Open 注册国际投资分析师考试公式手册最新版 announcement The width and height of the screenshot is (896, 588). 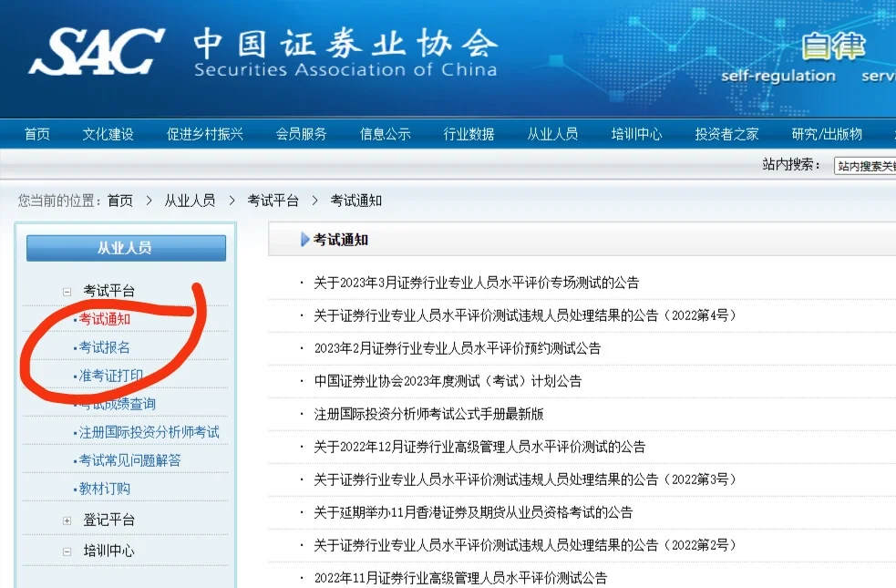point(427,414)
